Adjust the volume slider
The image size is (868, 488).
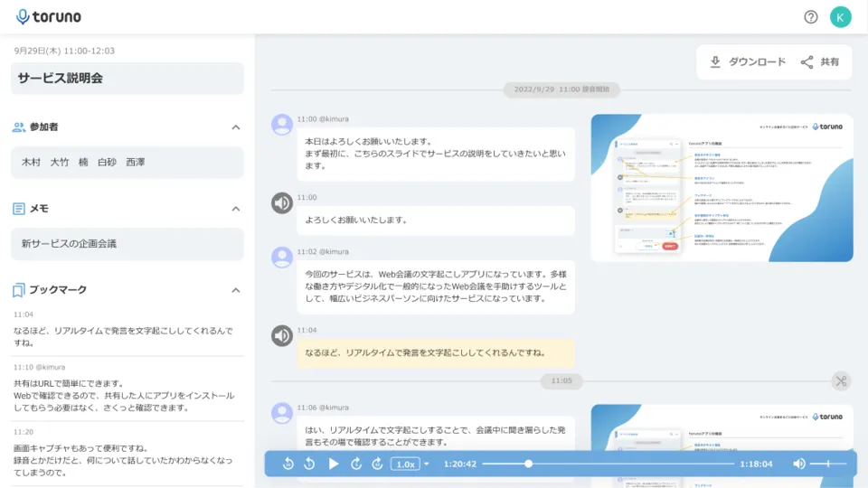[828, 465]
